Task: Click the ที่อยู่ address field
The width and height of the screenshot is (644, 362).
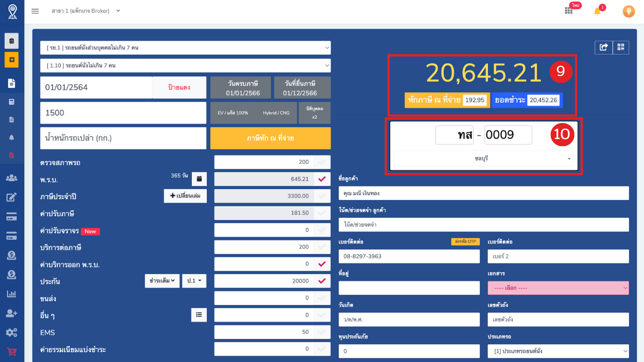Action: (x=409, y=288)
